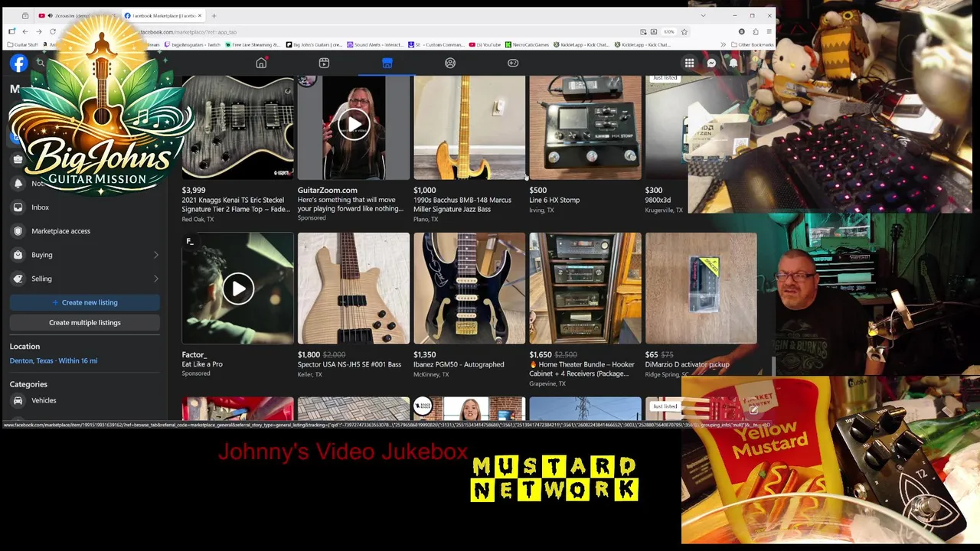Open the SE - Custom Commands bookmark
Screen dimensions: 980x551
(436, 44)
